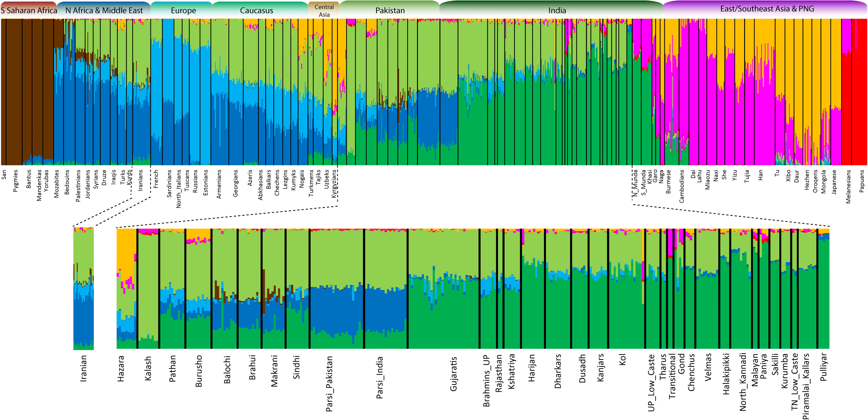868x420 pixels.
Task: Click the 'Parsi_India' population label
Action: click(x=379, y=378)
